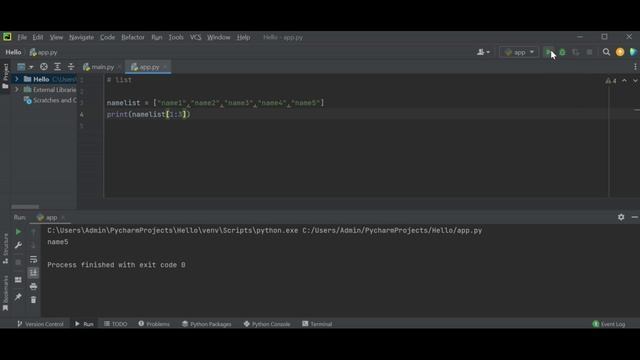
Task: Go to previous highlighted error arrow
Action: click(x=624, y=81)
